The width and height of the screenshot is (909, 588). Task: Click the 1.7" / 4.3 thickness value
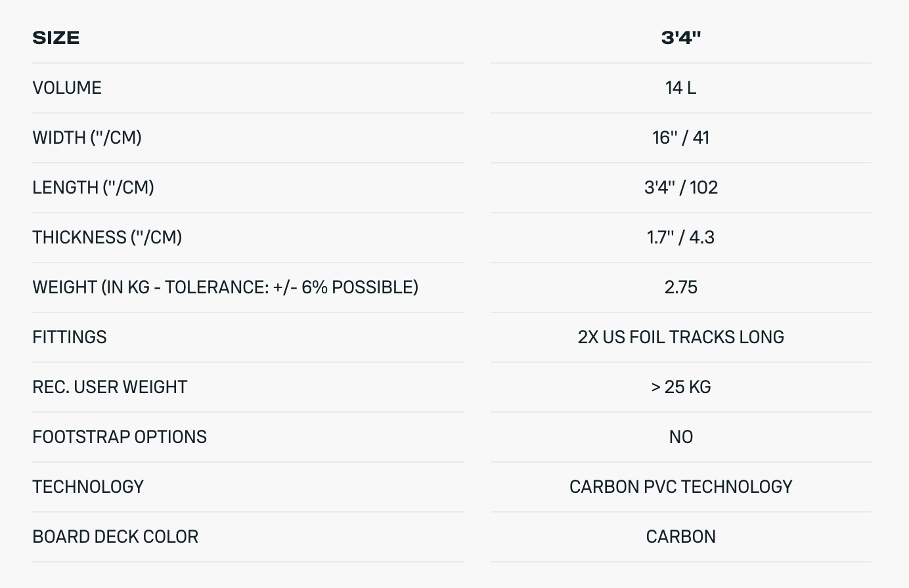point(680,238)
